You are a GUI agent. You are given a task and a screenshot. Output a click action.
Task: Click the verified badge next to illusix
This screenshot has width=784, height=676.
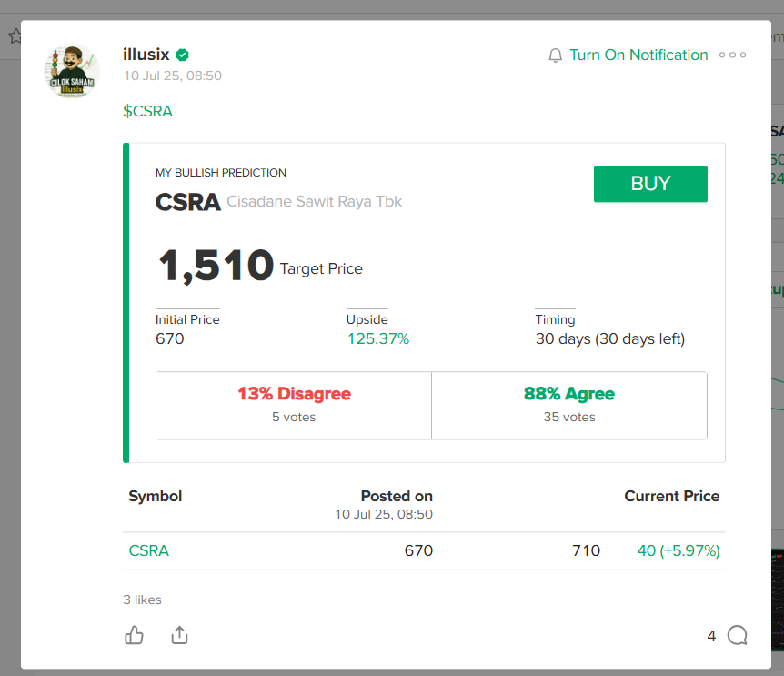[183, 55]
